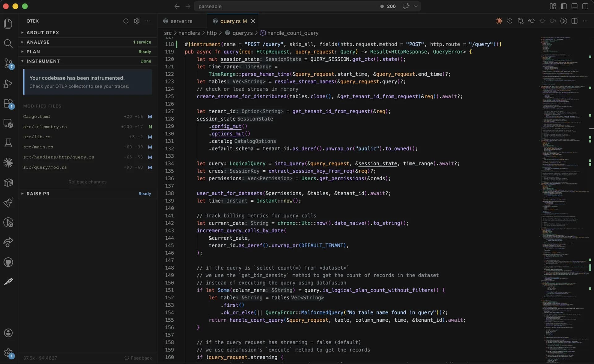Click the refresh icon in OTEX panel
The height and width of the screenshot is (364, 594).
(x=126, y=21)
